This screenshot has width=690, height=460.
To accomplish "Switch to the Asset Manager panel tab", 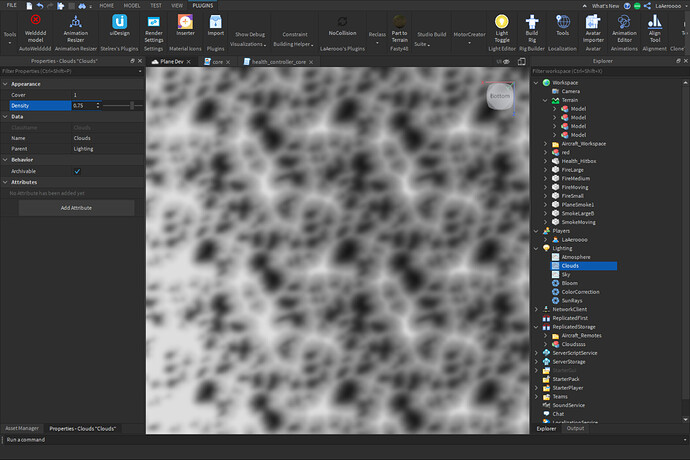I will pos(23,428).
